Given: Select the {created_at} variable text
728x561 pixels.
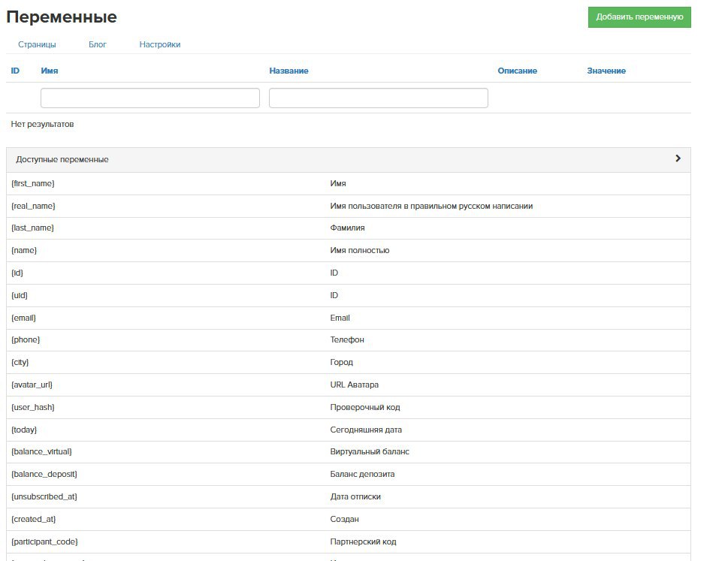Looking at the screenshot, I should point(33,519).
